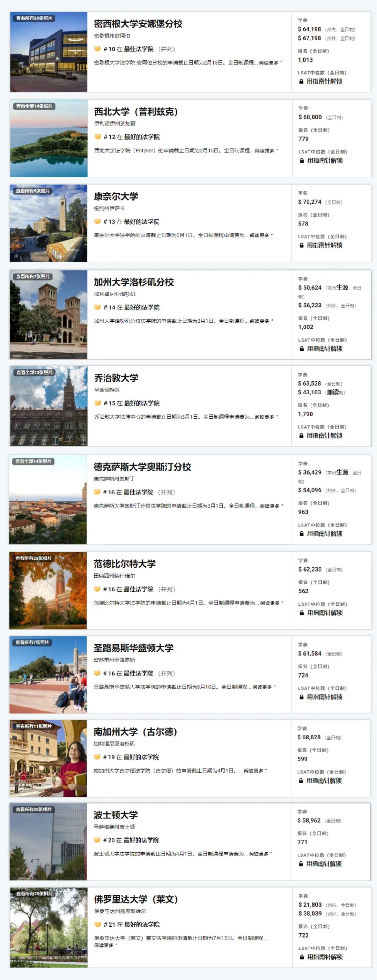The height and width of the screenshot is (980, 377).
Task: Click ranking badge icon beside #19 最好的法学院
Action: (x=97, y=757)
